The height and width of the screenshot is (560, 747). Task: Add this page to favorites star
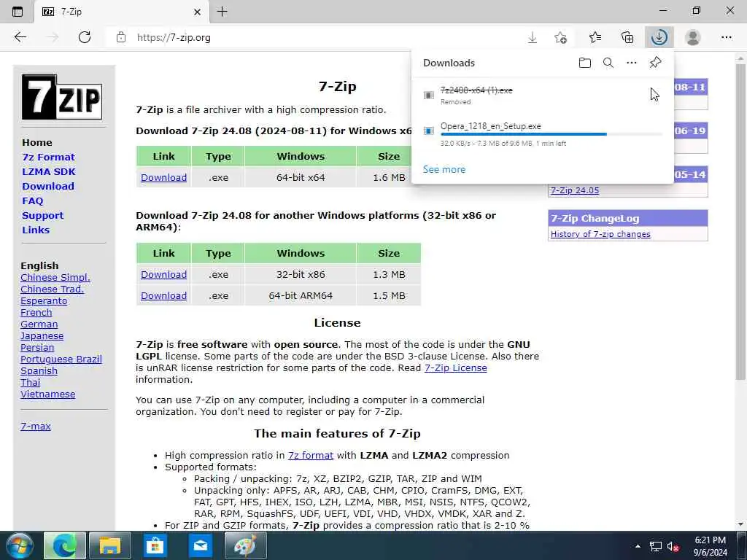click(x=561, y=37)
